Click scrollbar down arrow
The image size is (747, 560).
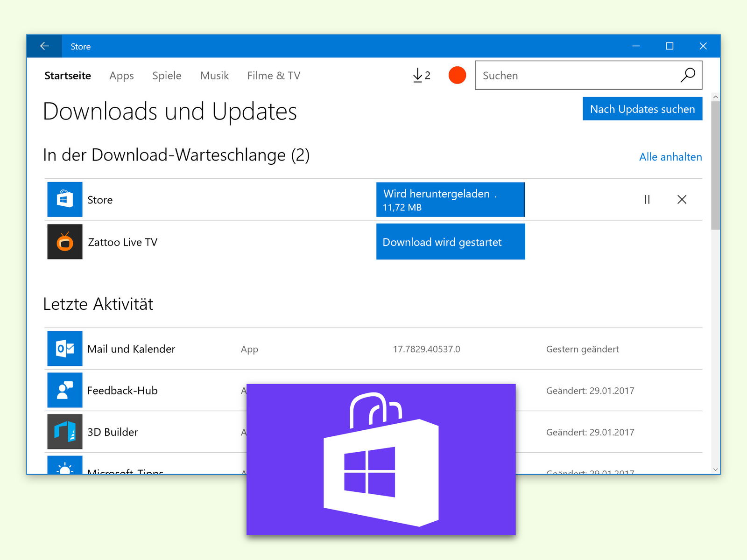click(x=715, y=469)
